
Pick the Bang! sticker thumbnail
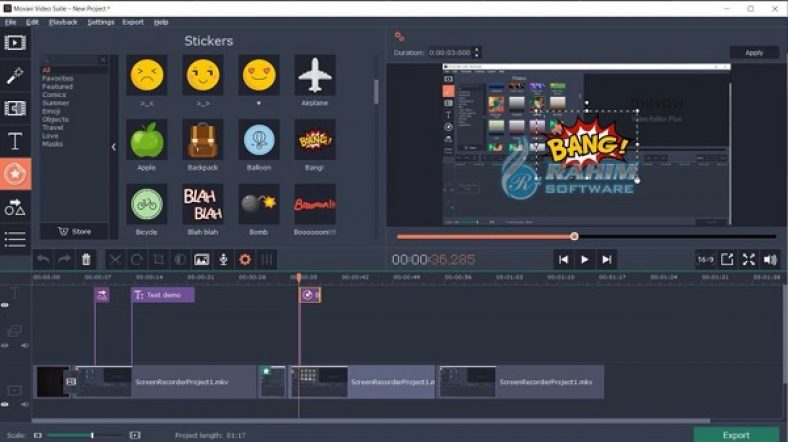[315, 140]
